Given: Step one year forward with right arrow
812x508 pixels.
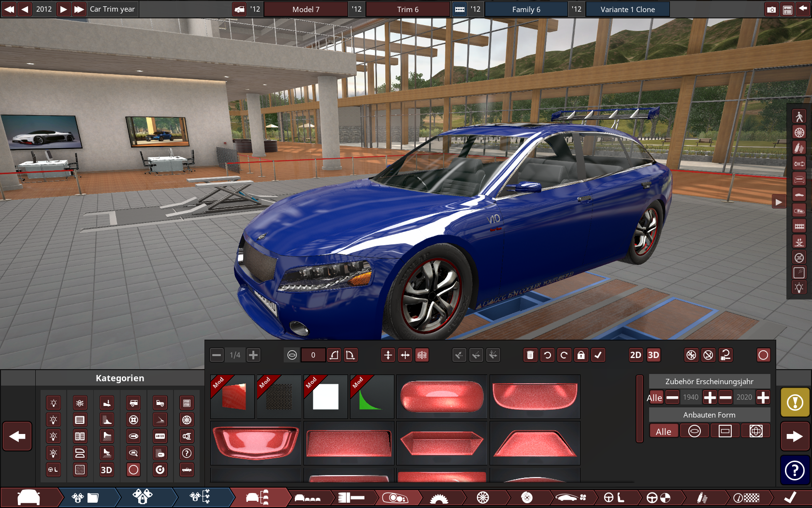Looking at the screenshot, I should click(63, 9).
